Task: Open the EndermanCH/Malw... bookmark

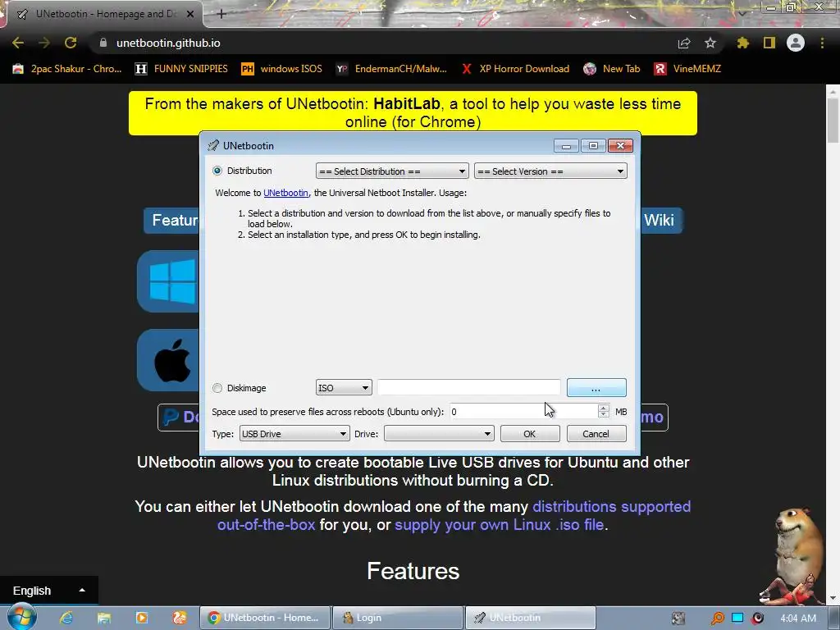Action: [391, 69]
